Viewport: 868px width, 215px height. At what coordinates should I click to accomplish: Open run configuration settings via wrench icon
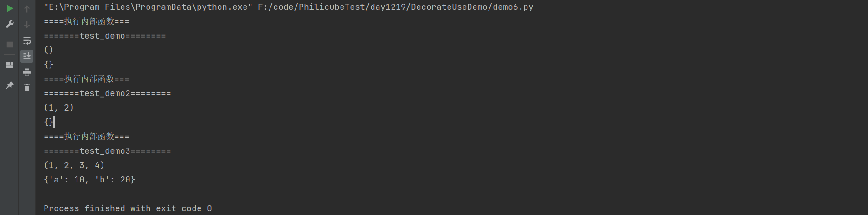10,24
